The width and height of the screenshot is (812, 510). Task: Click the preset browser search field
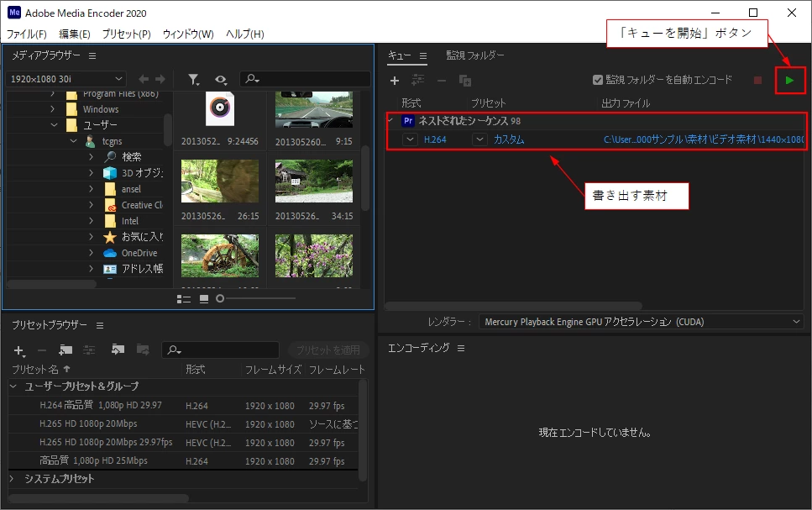click(x=221, y=350)
